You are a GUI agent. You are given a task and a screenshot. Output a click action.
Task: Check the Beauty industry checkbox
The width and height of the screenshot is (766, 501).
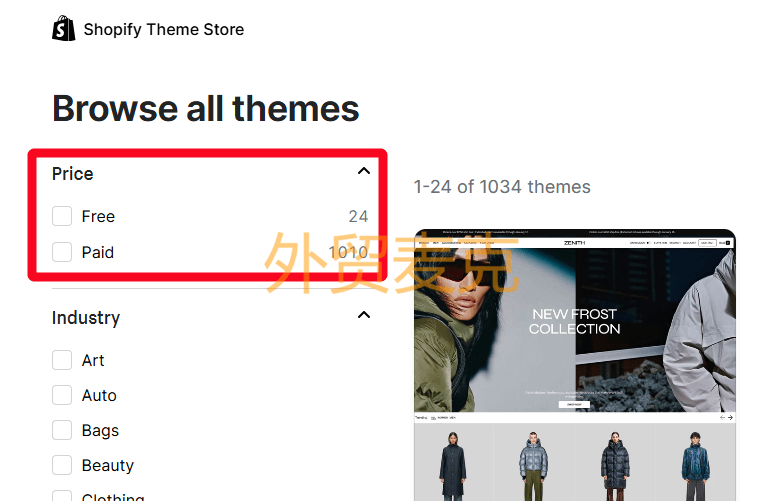click(62, 465)
